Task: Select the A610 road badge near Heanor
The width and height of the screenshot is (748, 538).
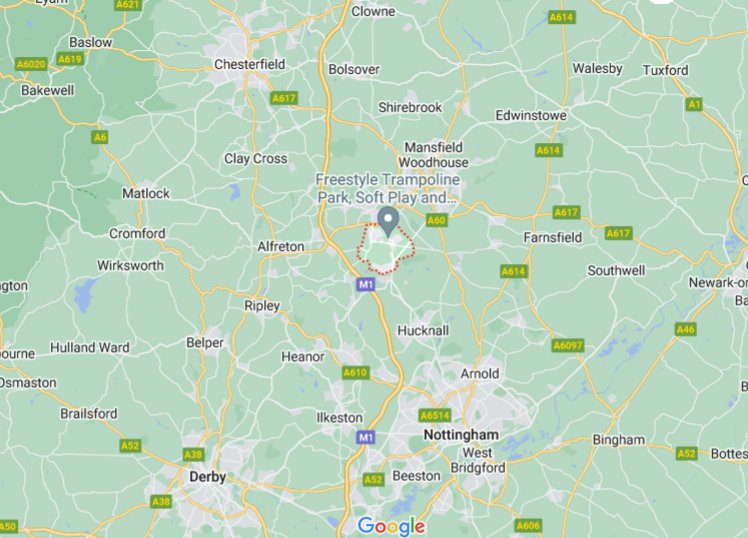Action: pyautogui.click(x=355, y=372)
